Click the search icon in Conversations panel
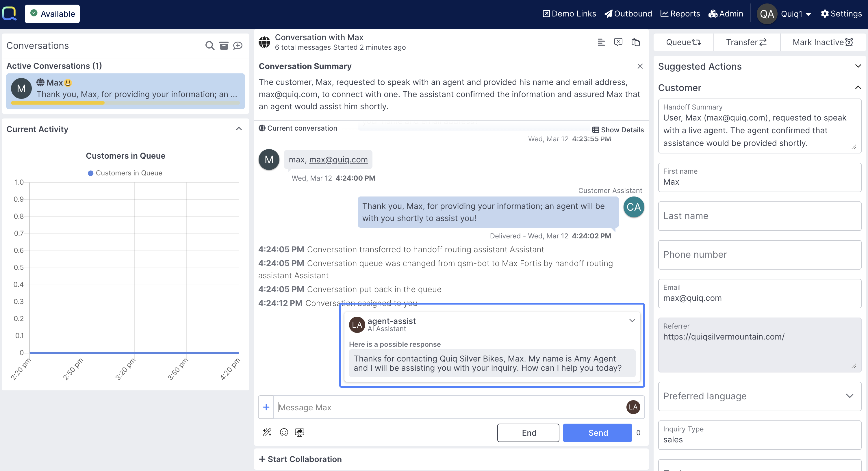 tap(209, 45)
